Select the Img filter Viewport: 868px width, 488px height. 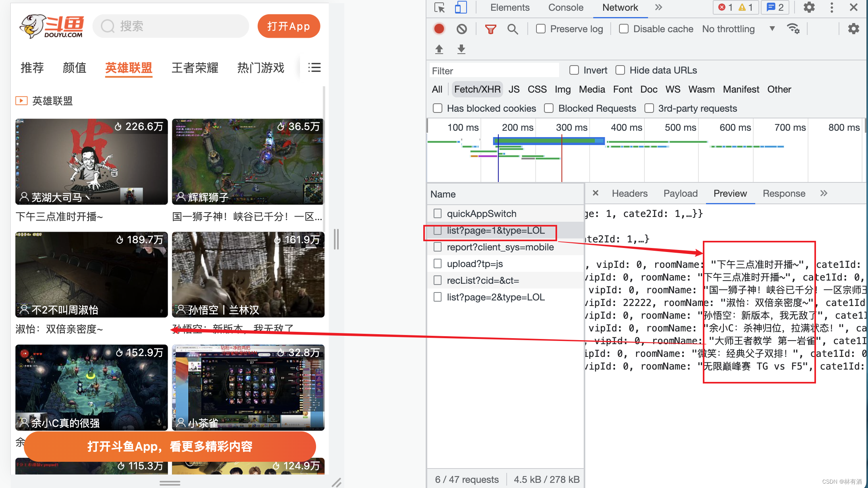click(562, 89)
